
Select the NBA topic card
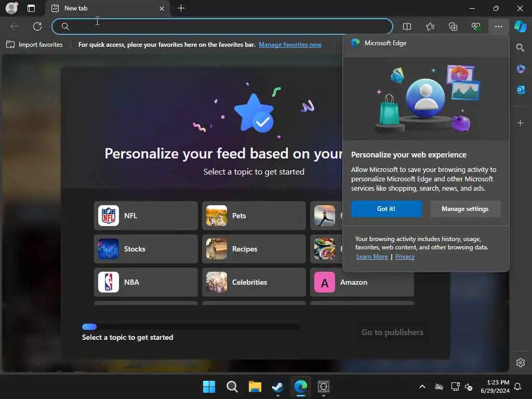(146, 282)
